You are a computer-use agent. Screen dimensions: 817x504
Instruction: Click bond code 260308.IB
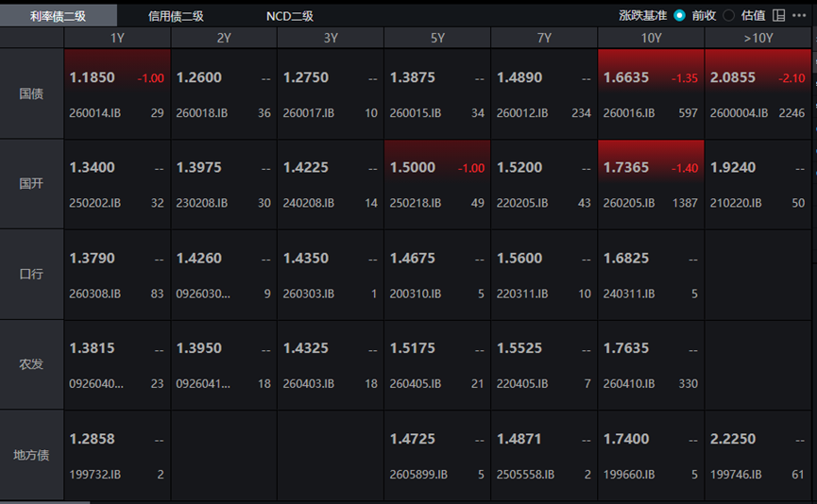coord(94,294)
